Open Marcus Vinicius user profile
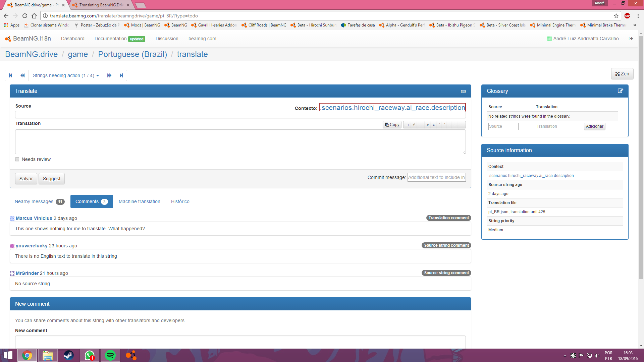644x362 pixels. 34,218
